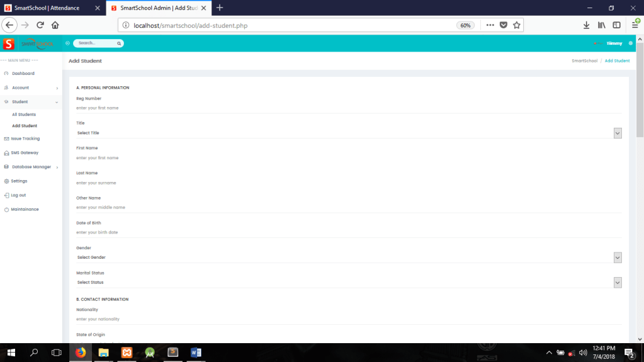This screenshot has width=644, height=362.
Task: Open the Select Status marital dropdown
Action: [617, 283]
